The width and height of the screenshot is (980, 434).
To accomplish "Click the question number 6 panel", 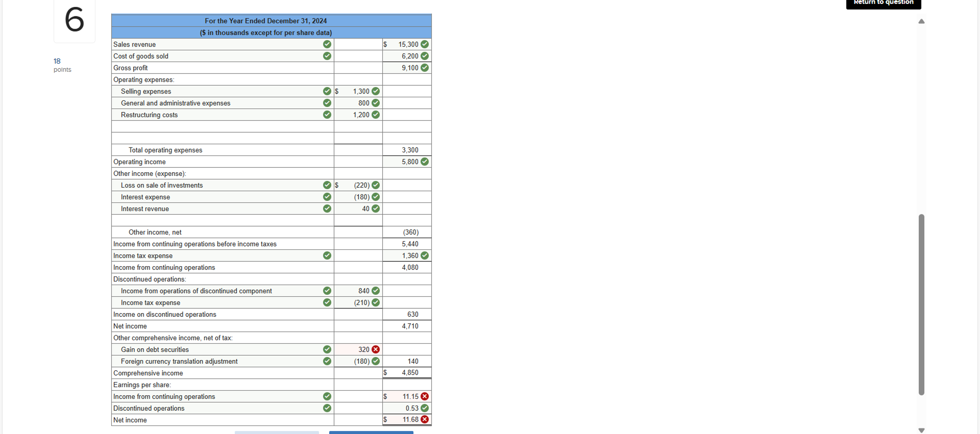I will tap(74, 20).
